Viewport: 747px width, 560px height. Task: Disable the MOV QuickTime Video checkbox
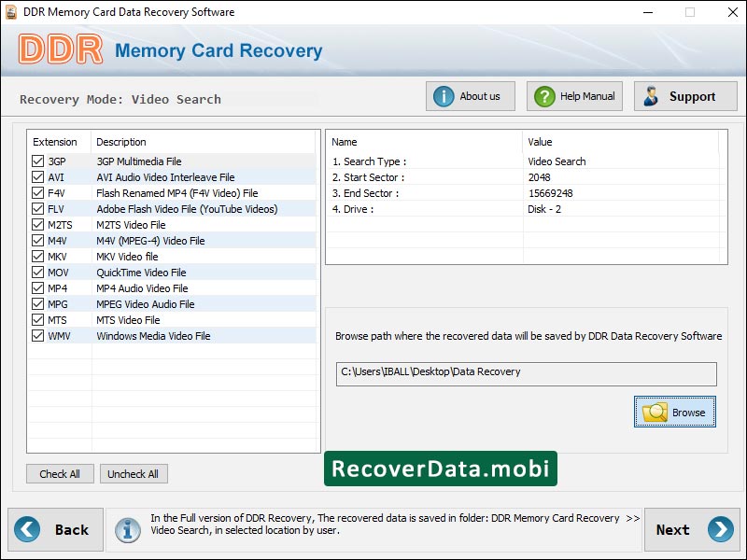pos(36,272)
